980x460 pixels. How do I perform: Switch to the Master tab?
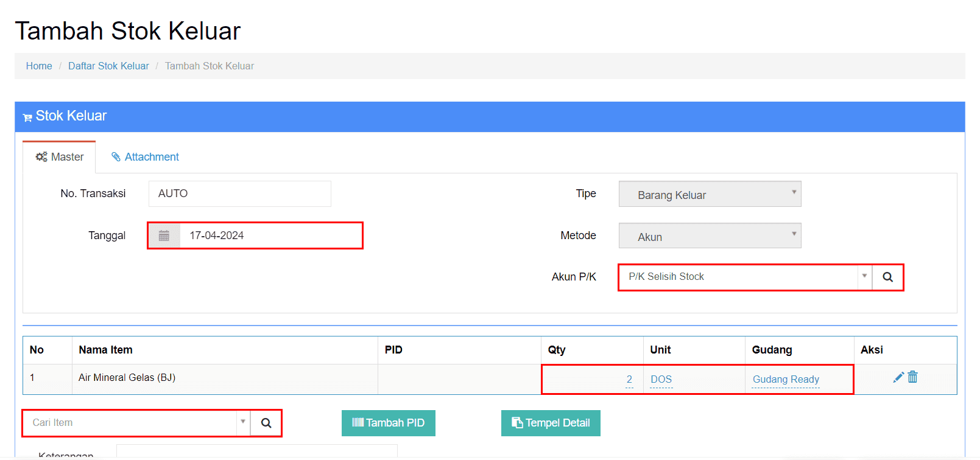click(60, 157)
